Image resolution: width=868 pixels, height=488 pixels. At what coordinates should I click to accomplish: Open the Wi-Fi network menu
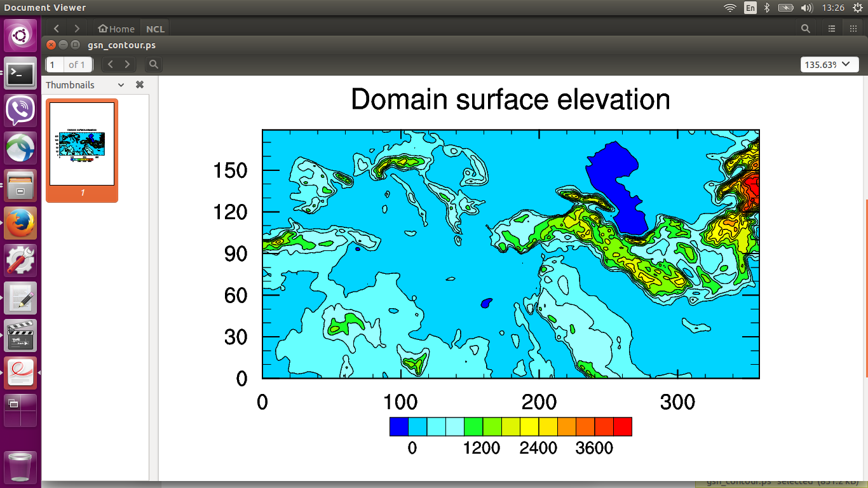point(730,8)
